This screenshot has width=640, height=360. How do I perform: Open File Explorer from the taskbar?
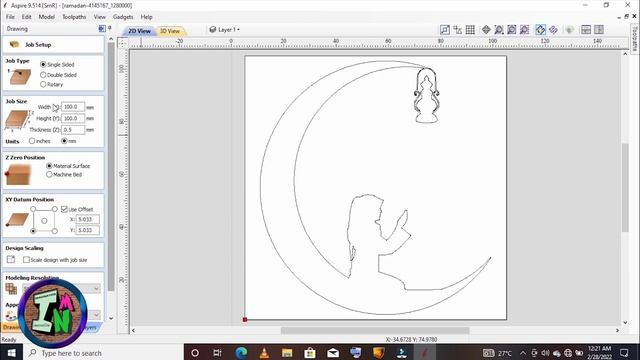(x=287, y=353)
